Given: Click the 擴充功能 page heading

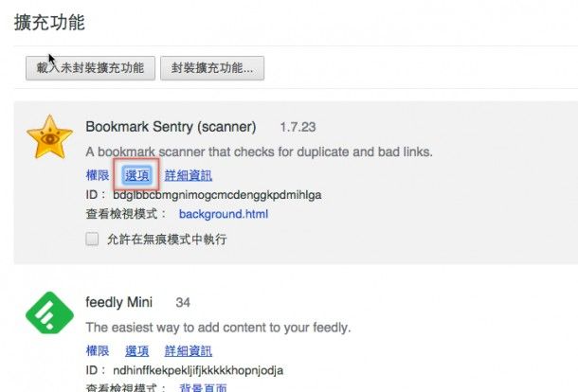Looking at the screenshot, I should coord(50,23).
